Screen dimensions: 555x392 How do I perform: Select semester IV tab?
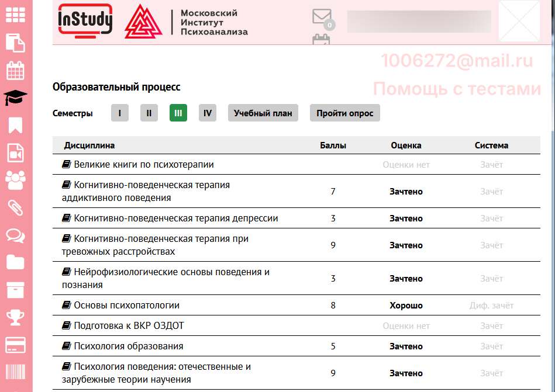[x=208, y=113]
